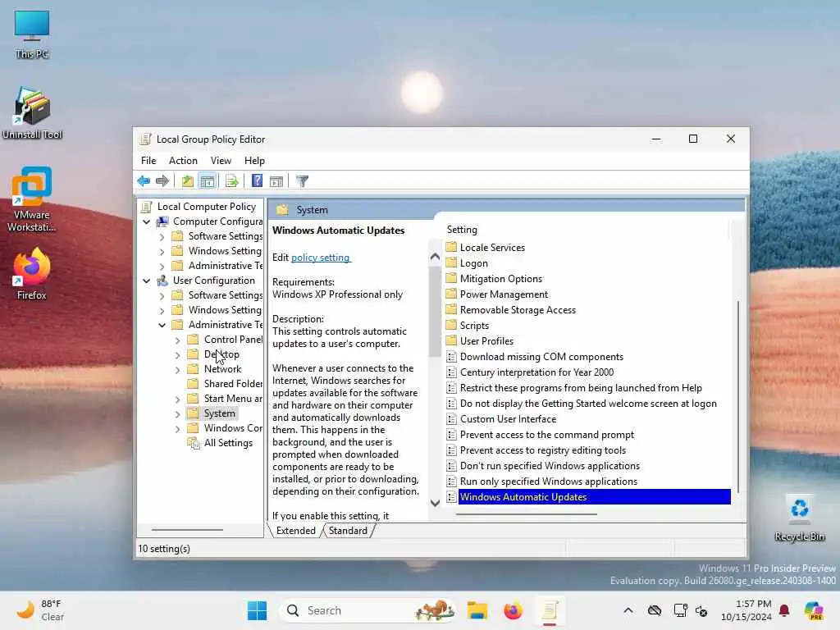Viewport: 840px width, 630px height.
Task: Toggle Show/Hide Action Pane toolbar icon
Action: 276,181
